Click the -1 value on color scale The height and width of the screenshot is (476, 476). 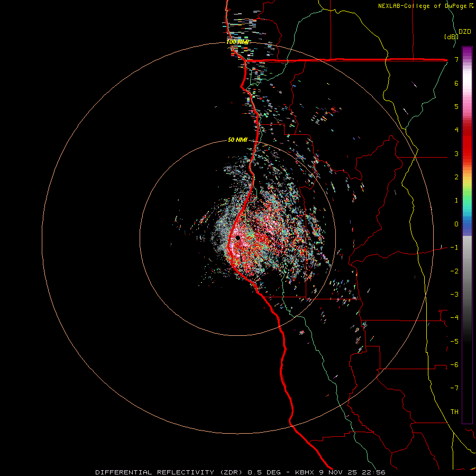click(x=454, y=248)
